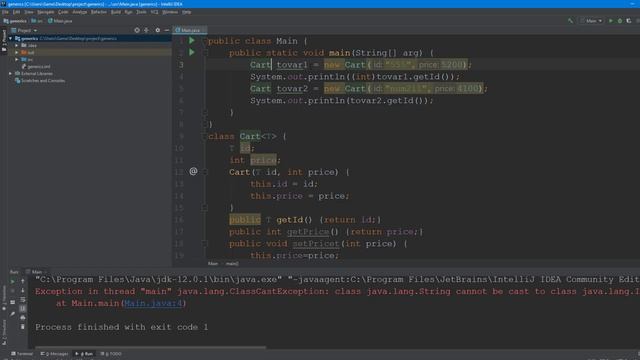Viewport: 640px width, 360px height.
Task: Click the horizontal scrollbar of the Run console
Action: click(150, 348)
